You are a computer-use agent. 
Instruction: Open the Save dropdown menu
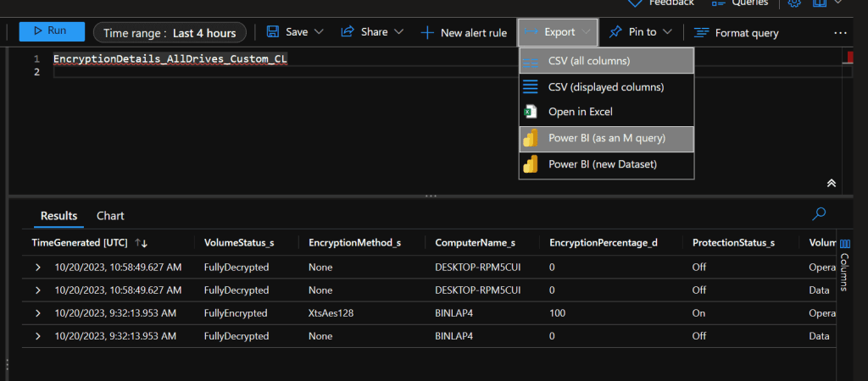(x=295, y=32)
